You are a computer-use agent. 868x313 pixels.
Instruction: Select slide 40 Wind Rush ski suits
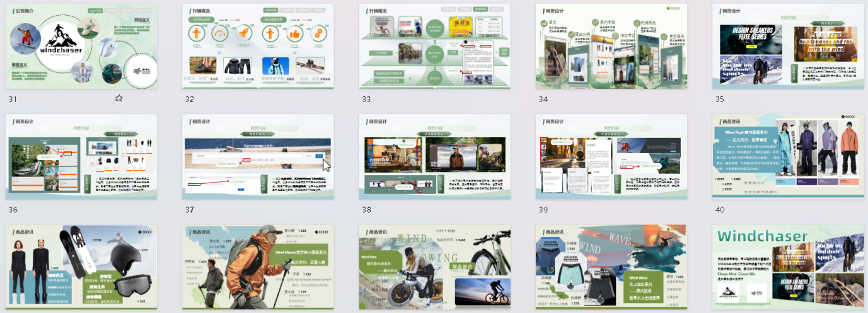click(x=787, y=157)
